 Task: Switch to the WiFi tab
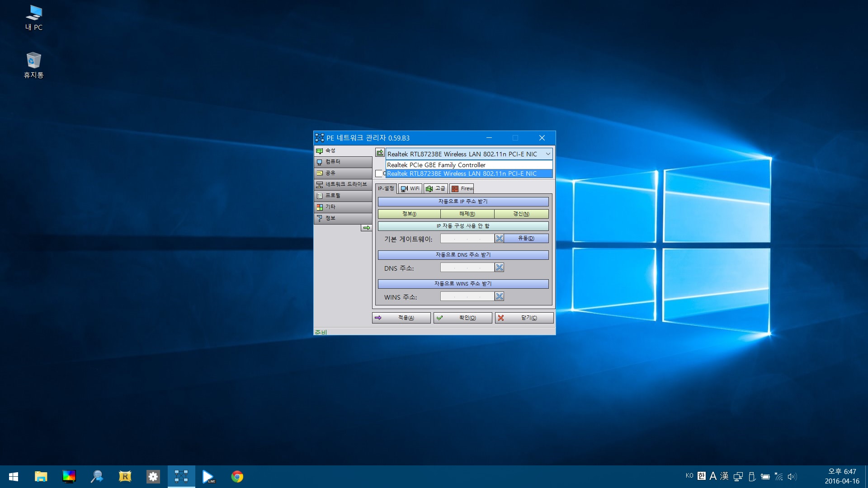[x=410, y=189]
